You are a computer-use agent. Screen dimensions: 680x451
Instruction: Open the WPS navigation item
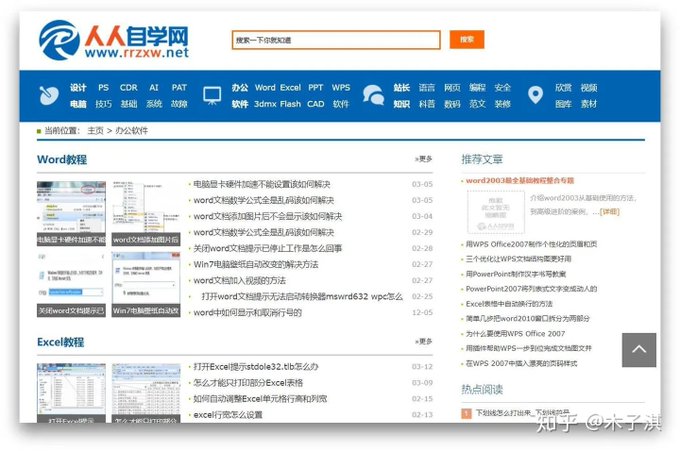tap(341, 88)
